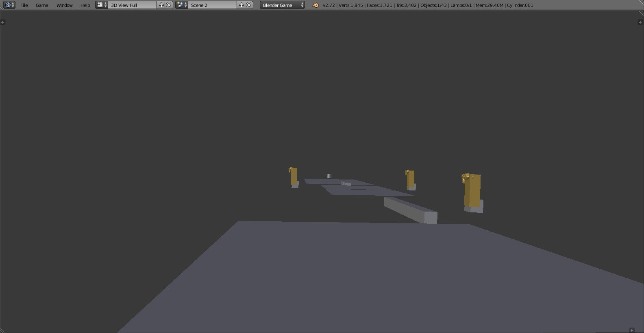This screenshot has height=333, width=644.
Task: Click the 'Cylinder.001' active object name
Action: pyautogui.click(x=520, y=5)
